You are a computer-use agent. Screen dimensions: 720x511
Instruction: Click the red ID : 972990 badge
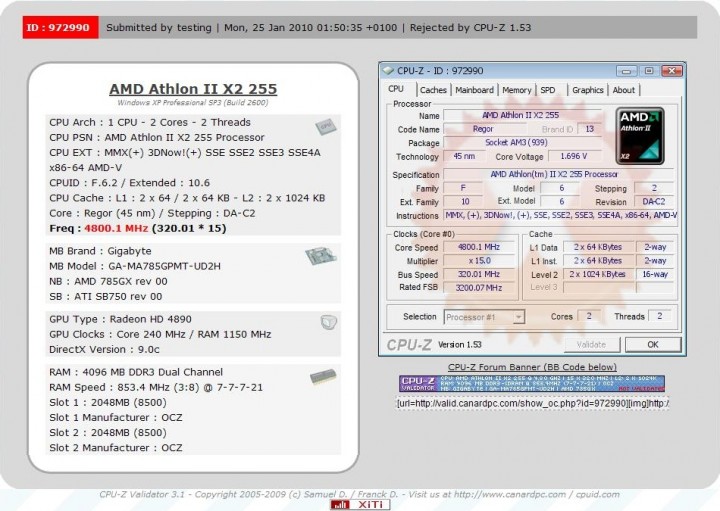point(60,28)
